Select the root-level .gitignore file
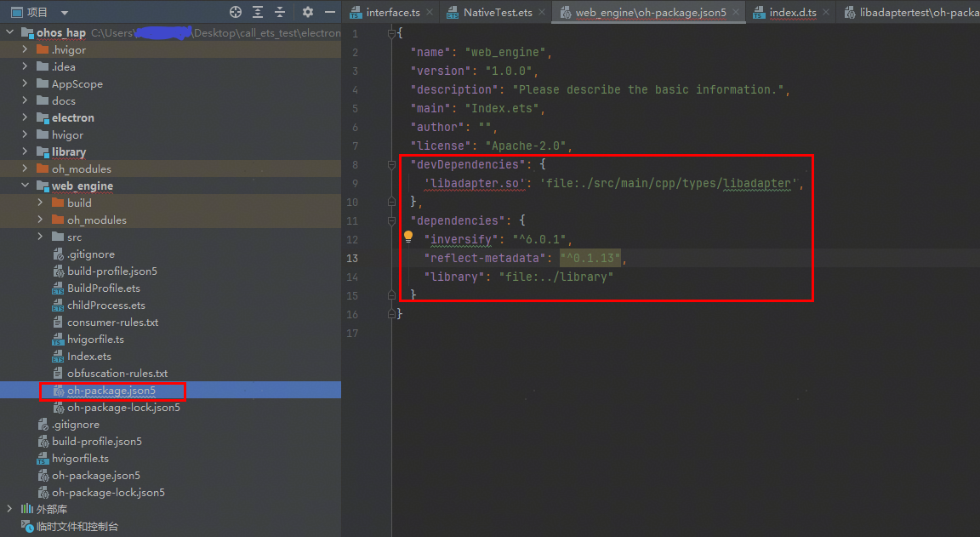 point(76,425)
